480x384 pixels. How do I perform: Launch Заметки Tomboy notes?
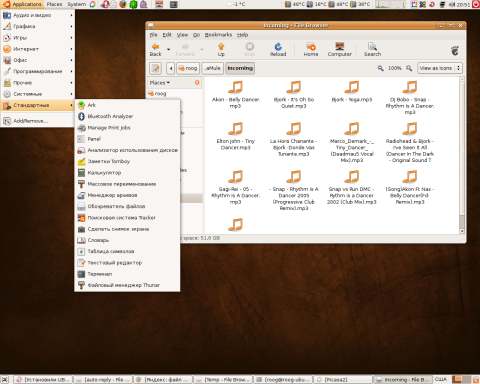click(127, 161)
